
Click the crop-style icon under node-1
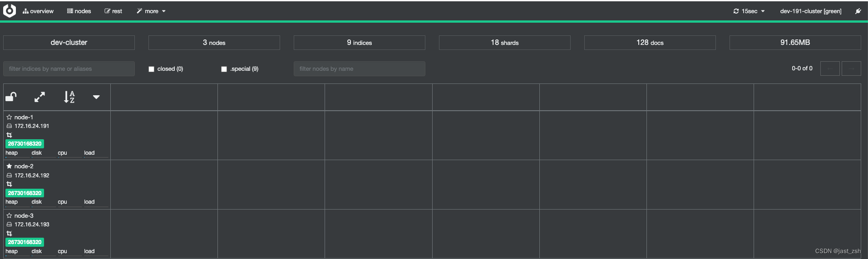(9, 135)
